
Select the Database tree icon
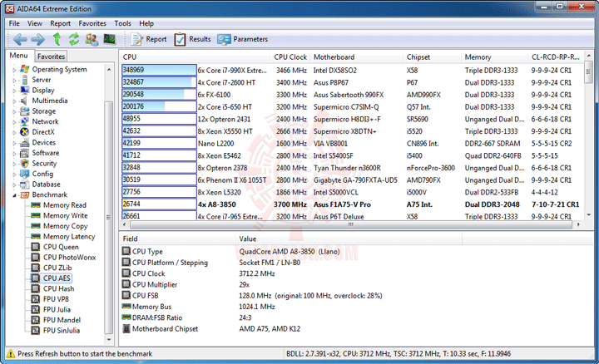(24, 184)
